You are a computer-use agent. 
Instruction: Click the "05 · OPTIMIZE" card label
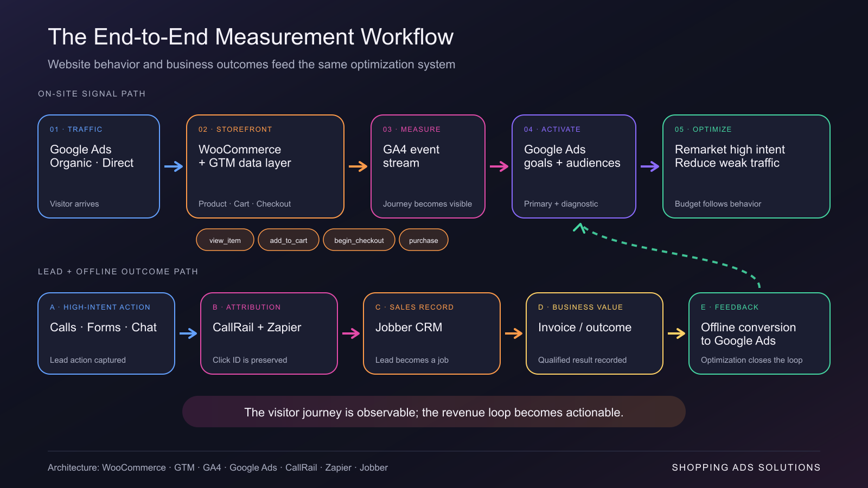pos(703,130)
